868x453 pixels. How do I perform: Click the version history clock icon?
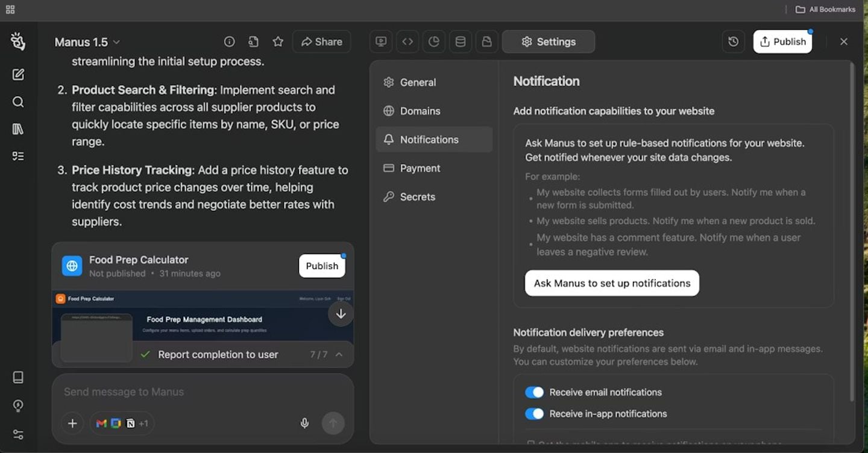click(x=733, y=42)
